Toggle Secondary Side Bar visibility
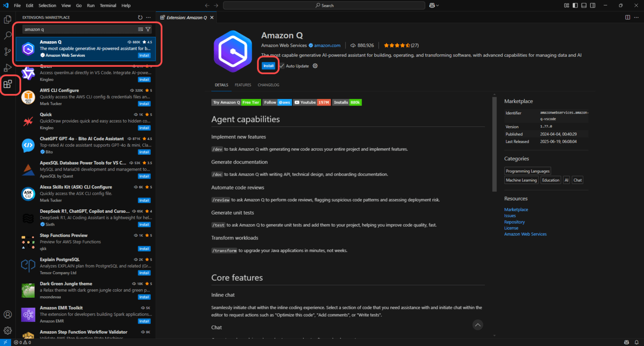 point(592,6)
